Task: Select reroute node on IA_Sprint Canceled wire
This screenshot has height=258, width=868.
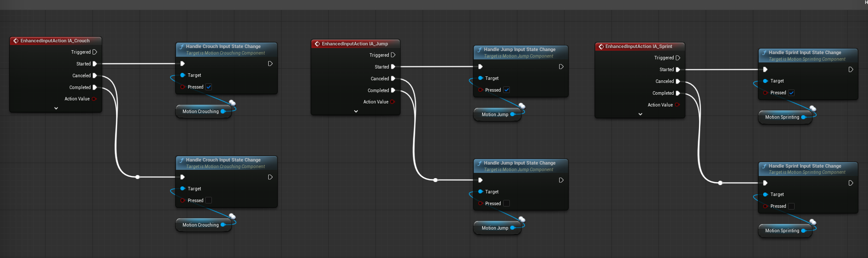Action: [x=720, y=183]
